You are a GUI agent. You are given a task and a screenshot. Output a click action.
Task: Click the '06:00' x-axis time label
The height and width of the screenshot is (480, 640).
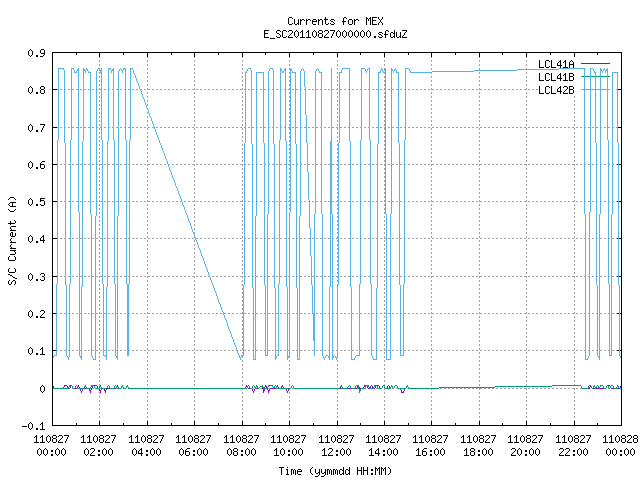(x=193, y=452)
